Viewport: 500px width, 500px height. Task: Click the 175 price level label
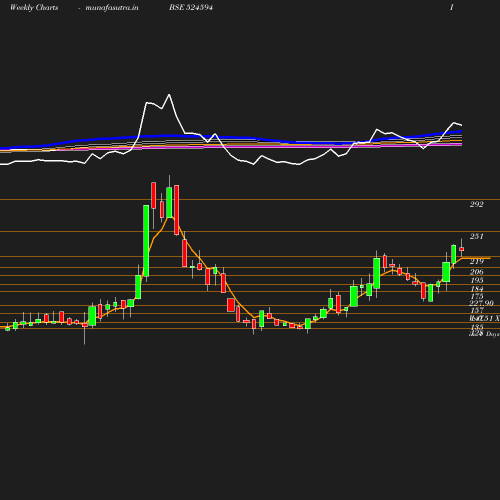[477, 296]
